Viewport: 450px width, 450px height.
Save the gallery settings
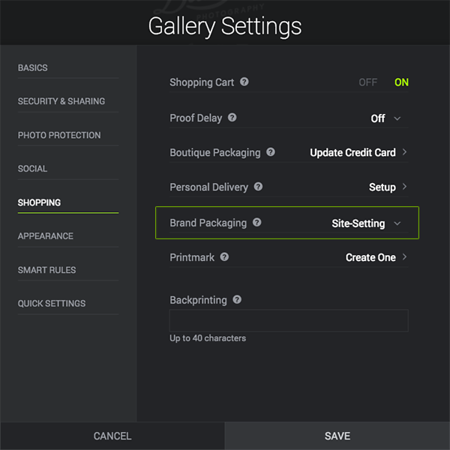point(337,436)
